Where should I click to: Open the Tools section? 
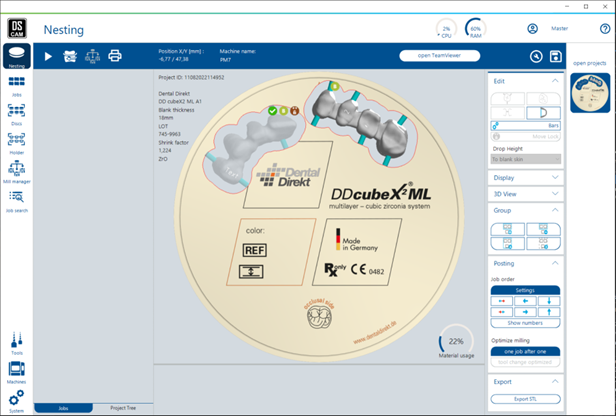[17, 343]
